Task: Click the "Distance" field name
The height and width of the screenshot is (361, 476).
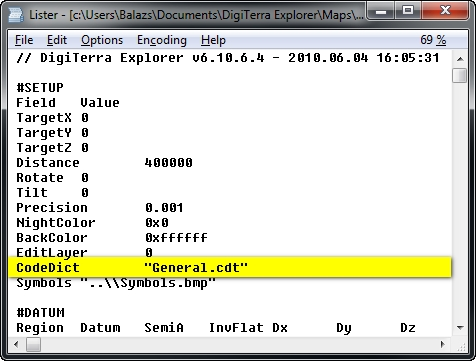Action: point(48,163)
